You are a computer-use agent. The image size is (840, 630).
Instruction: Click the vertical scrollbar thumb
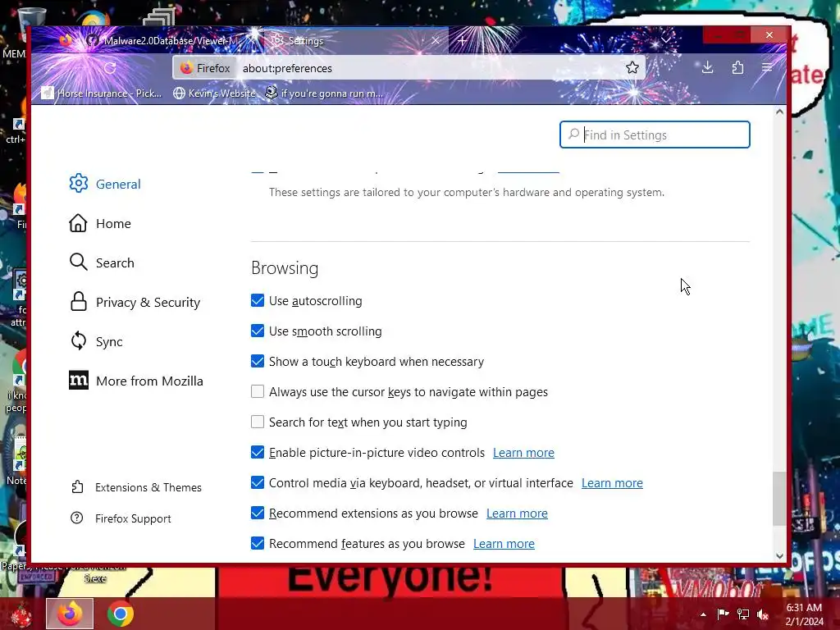779,499
